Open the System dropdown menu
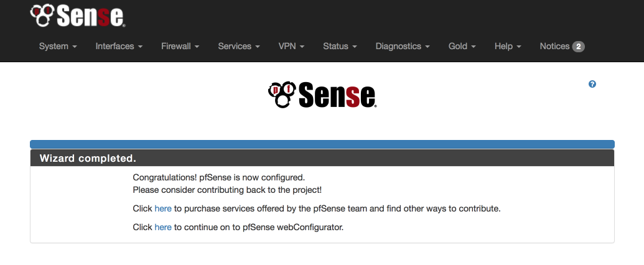Viewport: 644px width, 265px height. click(x=58, y=47)
